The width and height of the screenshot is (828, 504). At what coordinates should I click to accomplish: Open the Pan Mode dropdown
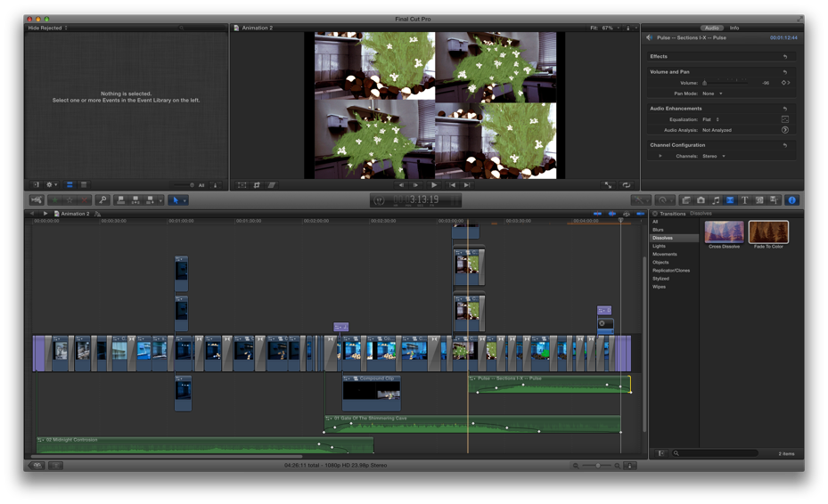pyautogui.click(x=712, y=93)
